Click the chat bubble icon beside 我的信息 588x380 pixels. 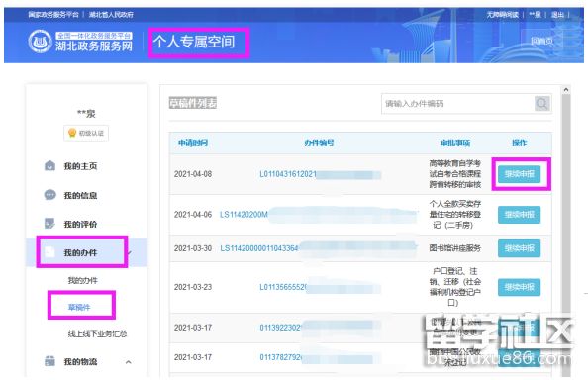pyautogui.click(x=49, y=195)
